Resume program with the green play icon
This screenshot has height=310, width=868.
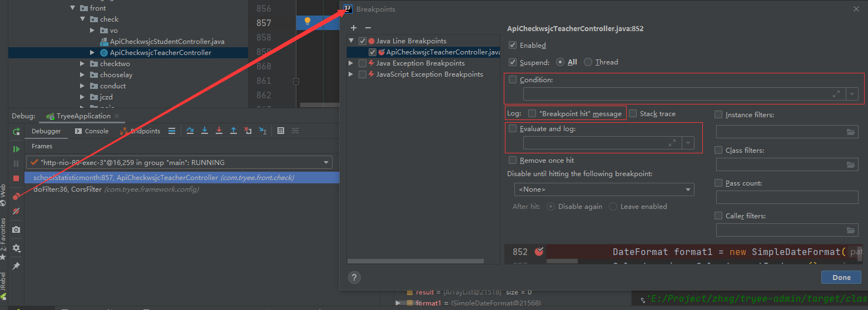[16, 149]
